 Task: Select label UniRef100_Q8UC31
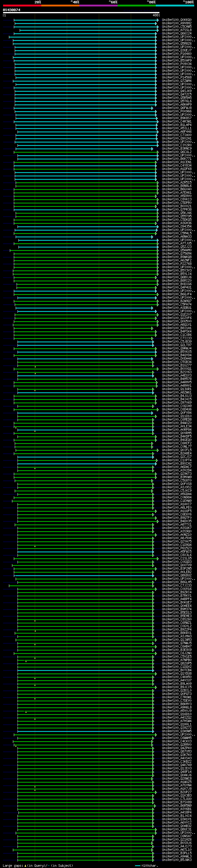click(x=177, y=829)
